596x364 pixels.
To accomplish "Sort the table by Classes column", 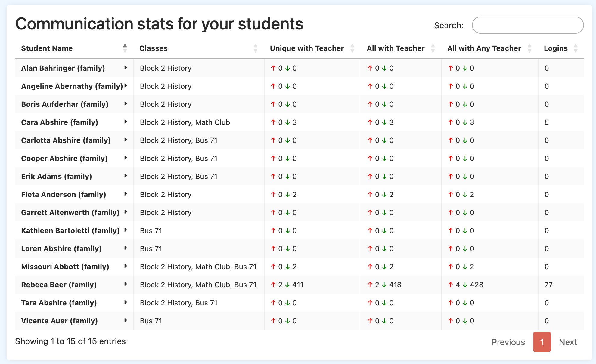I will point(255,48).
